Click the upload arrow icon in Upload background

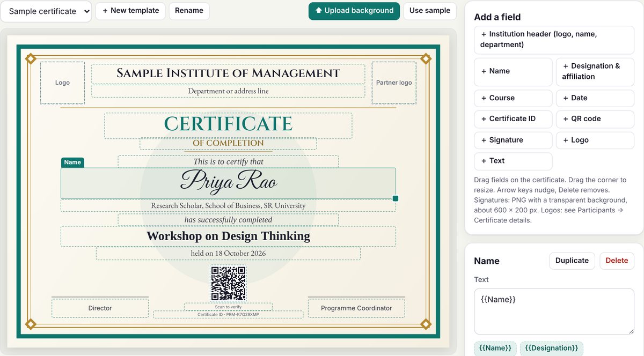pyautogui.click(x=319, y=11)
